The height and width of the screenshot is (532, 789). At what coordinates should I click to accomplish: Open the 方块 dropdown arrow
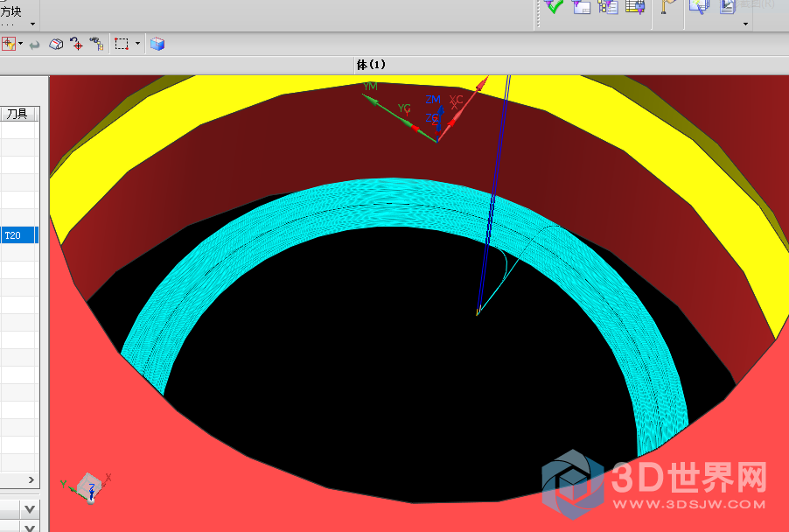[x=32, y=24]
